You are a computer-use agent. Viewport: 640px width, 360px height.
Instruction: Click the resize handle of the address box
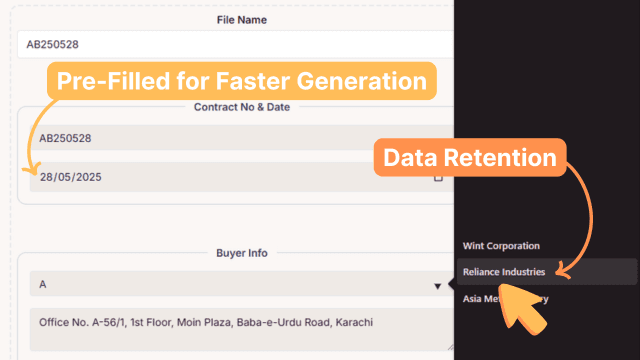coord(450,347)
